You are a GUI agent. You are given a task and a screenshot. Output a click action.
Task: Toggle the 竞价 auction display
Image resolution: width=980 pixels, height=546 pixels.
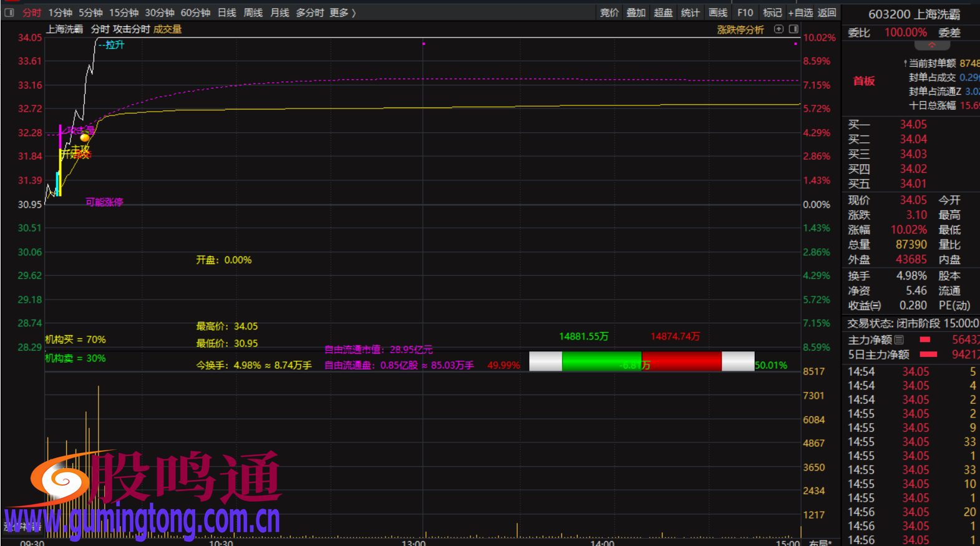point(609,12)
